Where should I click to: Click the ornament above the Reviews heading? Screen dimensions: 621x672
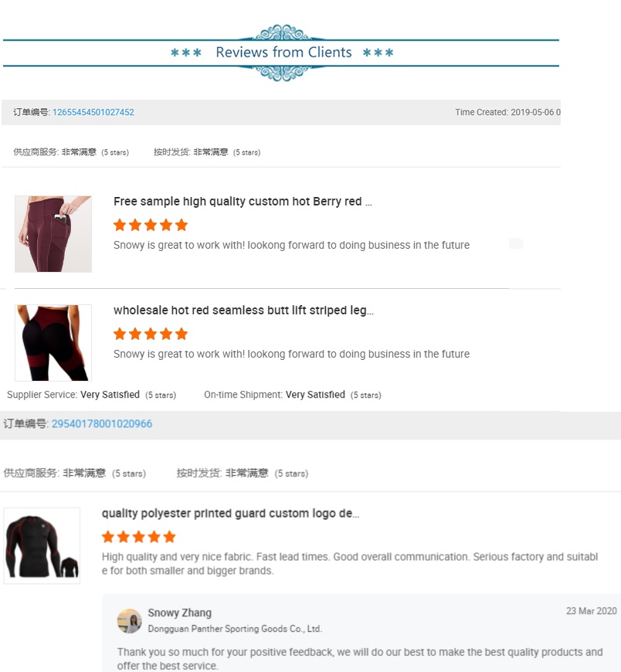point(283,32)
